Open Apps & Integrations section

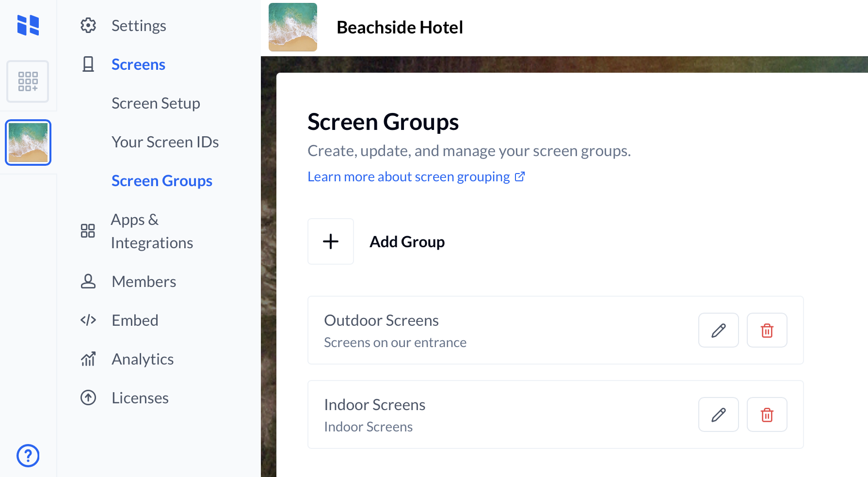pyautogui.click(x=151, y=231)
